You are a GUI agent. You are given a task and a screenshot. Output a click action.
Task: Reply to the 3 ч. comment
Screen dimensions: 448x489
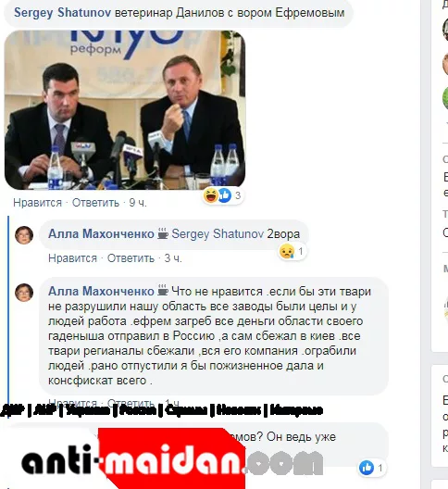point(131,258)
